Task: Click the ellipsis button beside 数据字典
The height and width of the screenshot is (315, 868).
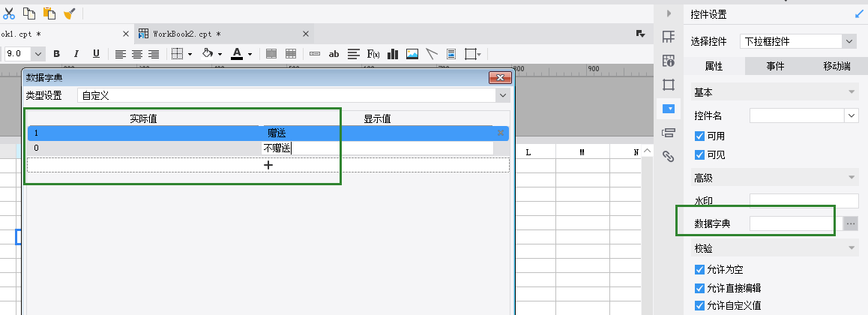Action: tap(850, 223)
